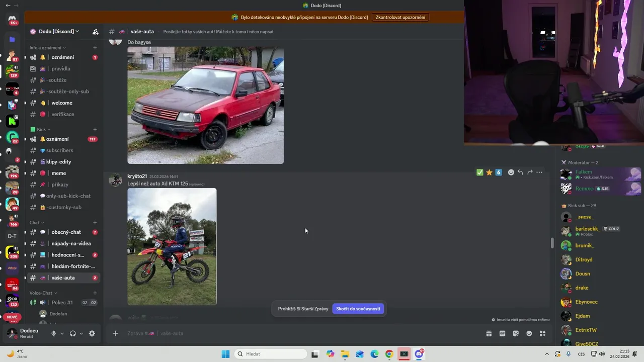The height and width of the screenshot is (362, 644).
Task: Collapse the Voice-Chat category
Action: (43, 293)
